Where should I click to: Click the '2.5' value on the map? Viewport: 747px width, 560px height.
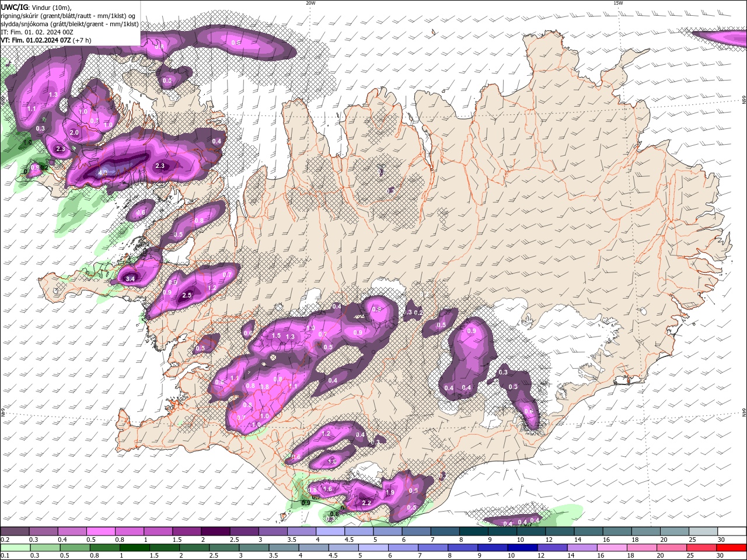coord(187,296)
